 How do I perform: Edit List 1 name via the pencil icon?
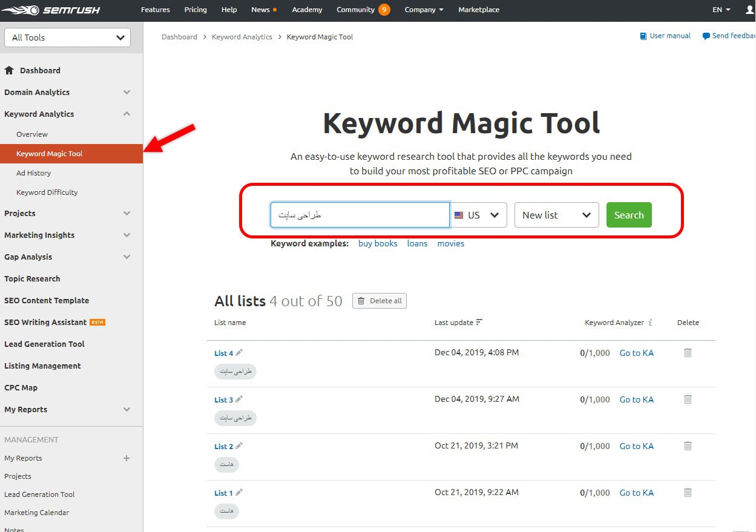click(x=238, y=492)
